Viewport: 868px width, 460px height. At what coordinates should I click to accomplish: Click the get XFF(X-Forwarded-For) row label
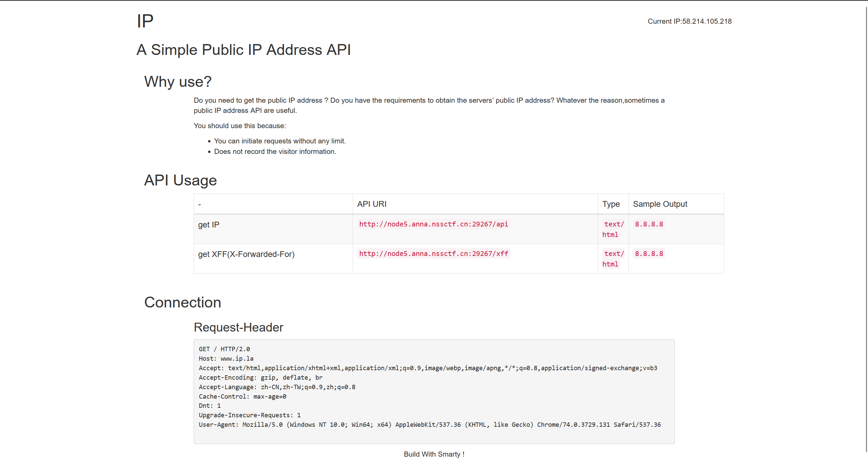(246, 254)
